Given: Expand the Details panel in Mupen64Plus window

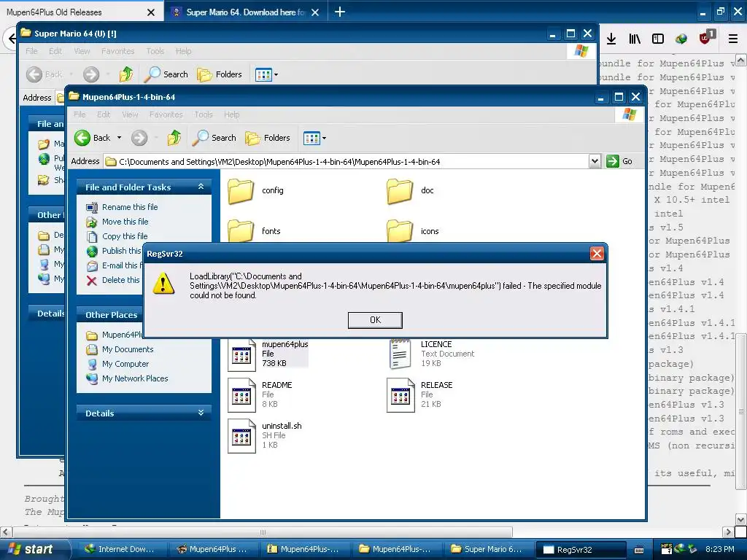Looking at the screenshot, I should coord(201,413).
